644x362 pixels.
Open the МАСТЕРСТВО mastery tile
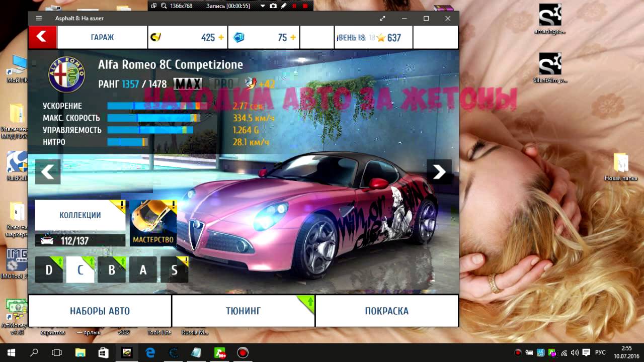coord(153,223)
